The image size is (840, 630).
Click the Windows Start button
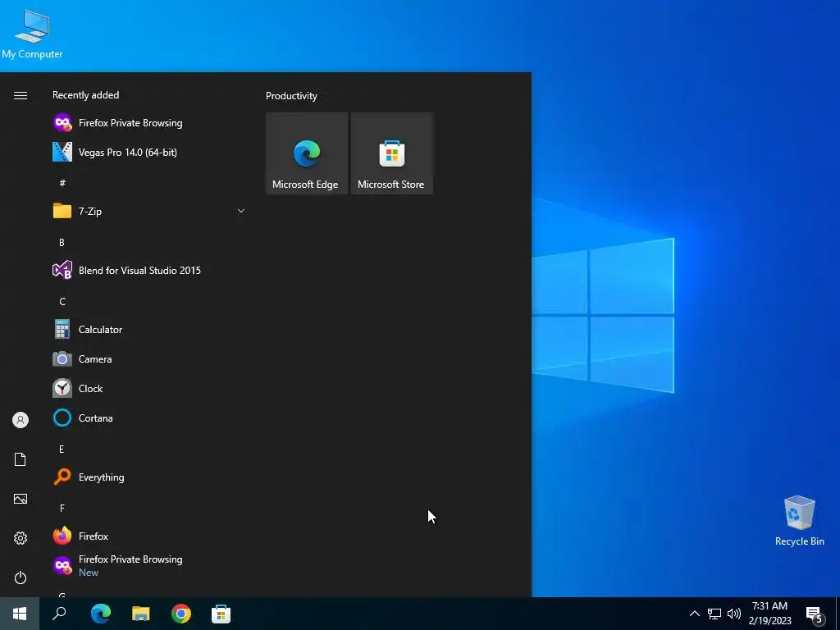tap(20, 614)
